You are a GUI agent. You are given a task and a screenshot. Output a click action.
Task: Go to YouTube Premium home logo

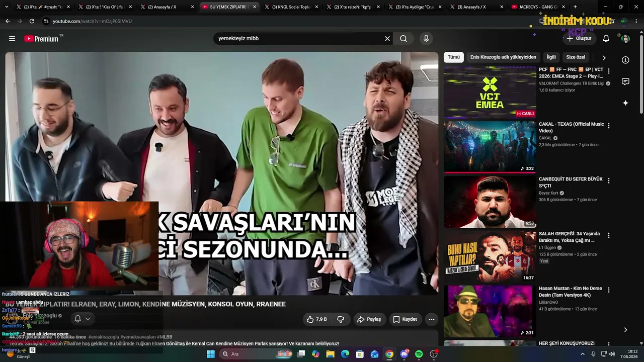click(42, 39)
